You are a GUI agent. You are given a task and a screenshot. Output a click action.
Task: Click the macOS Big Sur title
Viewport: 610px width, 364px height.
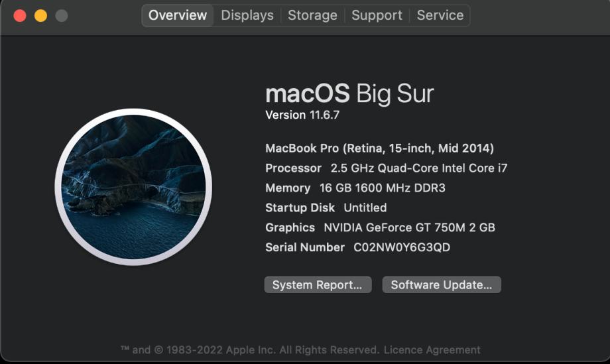pyautogui.click(x=349, y=93)
